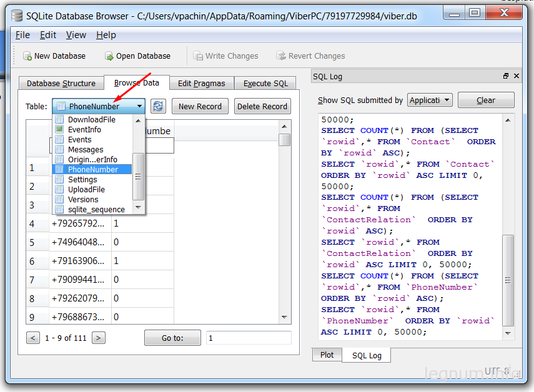The height and width of the screenshot is (392, 534).
Task: Click cell +79262079... in row 8
Action: click(x=81, y=298)
